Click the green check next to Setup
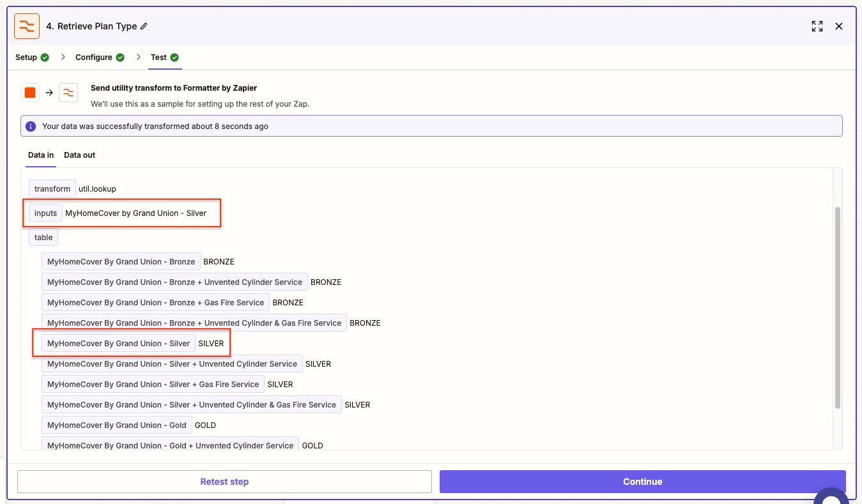 [x=45, y=57]
